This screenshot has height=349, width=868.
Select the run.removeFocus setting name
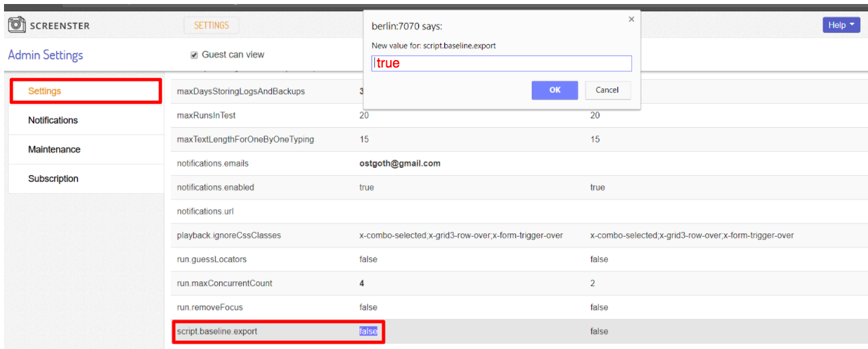[210, 308]
